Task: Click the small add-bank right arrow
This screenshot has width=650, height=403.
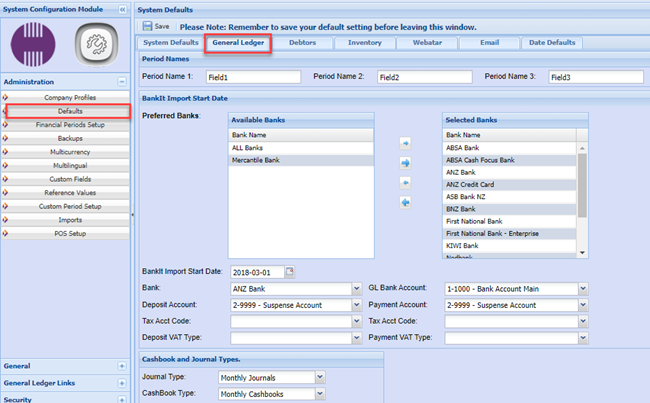Action: [406, 142]
